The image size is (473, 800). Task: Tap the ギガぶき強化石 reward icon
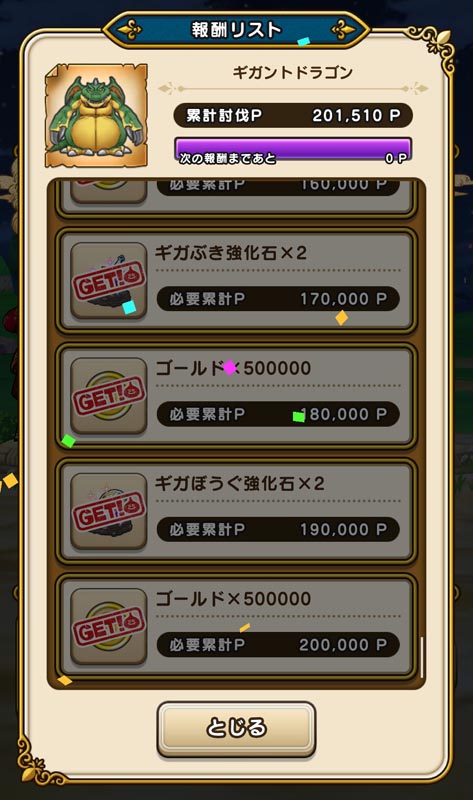[x=109, y=281]
